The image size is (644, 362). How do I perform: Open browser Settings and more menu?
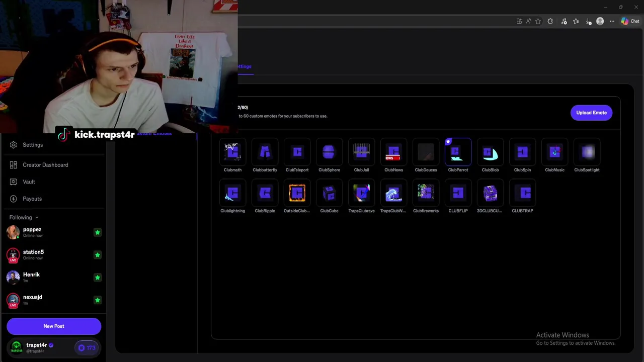[612, 21]
